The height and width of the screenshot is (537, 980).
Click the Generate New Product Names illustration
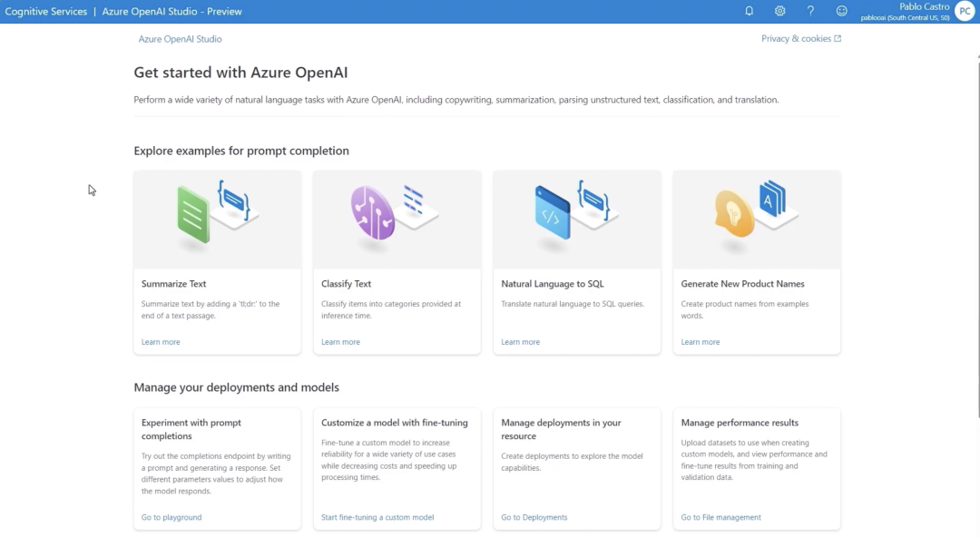click(x=757, y=220)
